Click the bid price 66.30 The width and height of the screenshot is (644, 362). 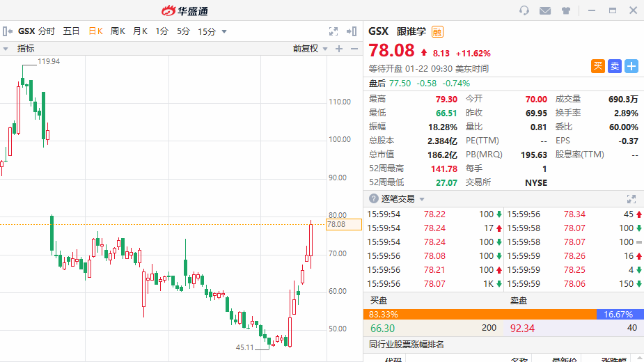[x=382, y=329]
